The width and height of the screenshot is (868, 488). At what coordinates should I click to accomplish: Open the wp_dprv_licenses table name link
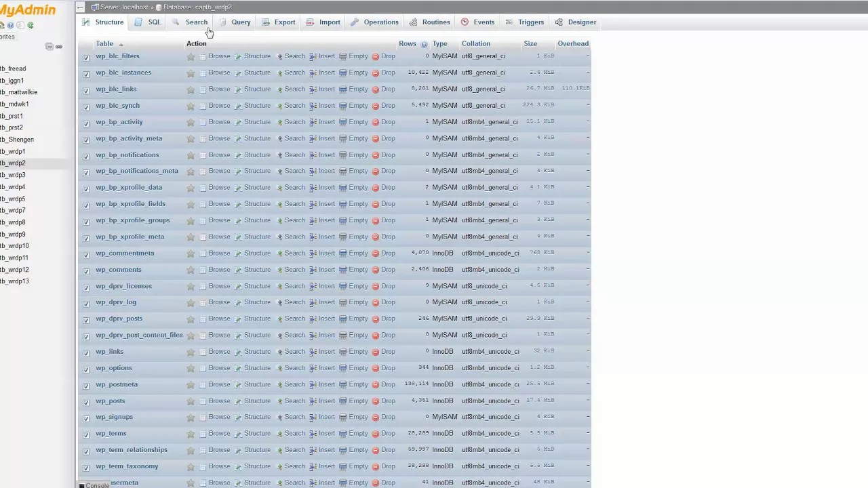point(123,286)
